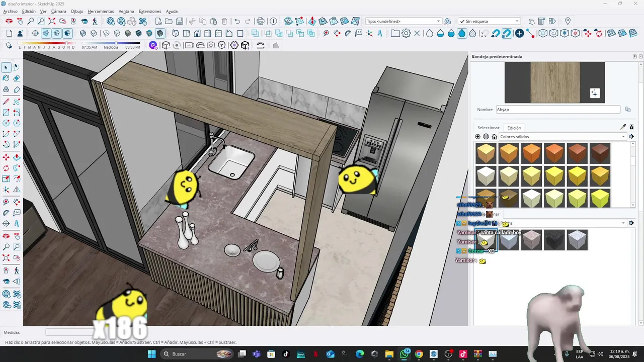
Task: Toggle X-Ray face style
Action: [83, 33]
